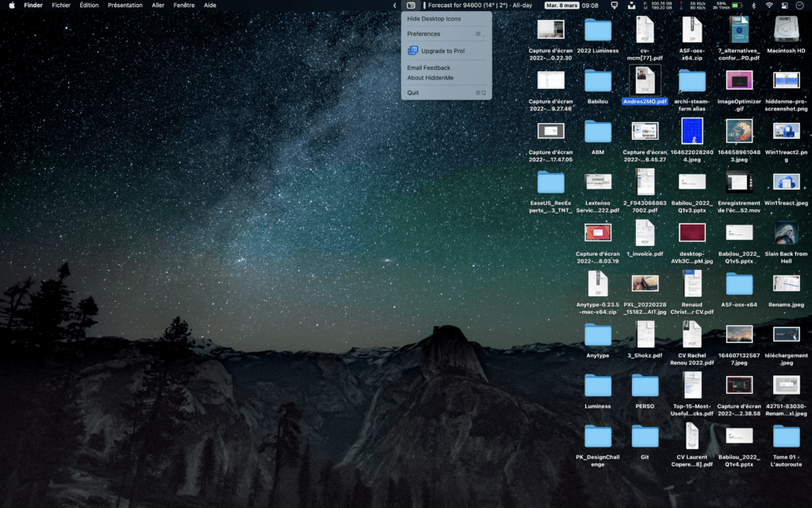Image resolution: width=812 pixels, height=508 pixels.
Task: Select the Luminess folder
Action: coord(598,386)
